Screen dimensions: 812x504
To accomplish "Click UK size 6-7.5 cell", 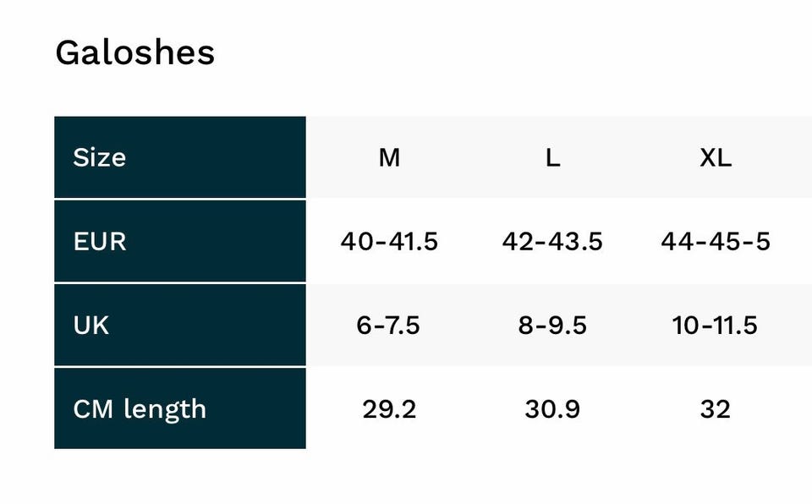I will tap(389, 325).
